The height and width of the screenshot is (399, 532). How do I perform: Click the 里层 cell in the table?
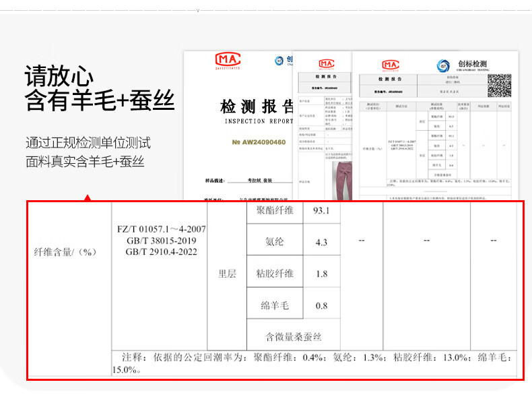227,274
